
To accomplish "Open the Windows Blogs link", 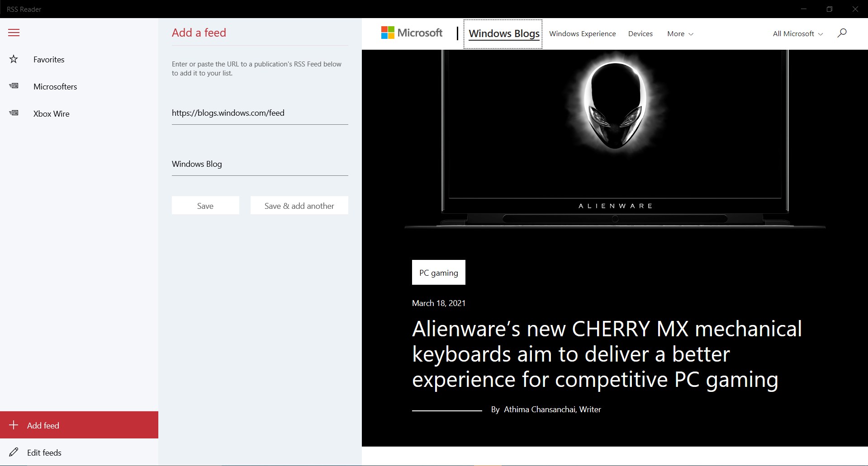I will (504, 33).
